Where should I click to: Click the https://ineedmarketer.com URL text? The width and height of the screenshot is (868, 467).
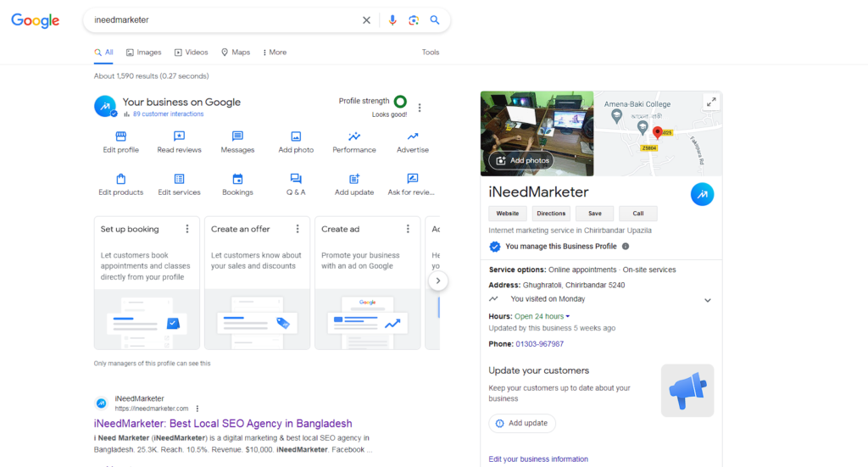tap(152, 409)
